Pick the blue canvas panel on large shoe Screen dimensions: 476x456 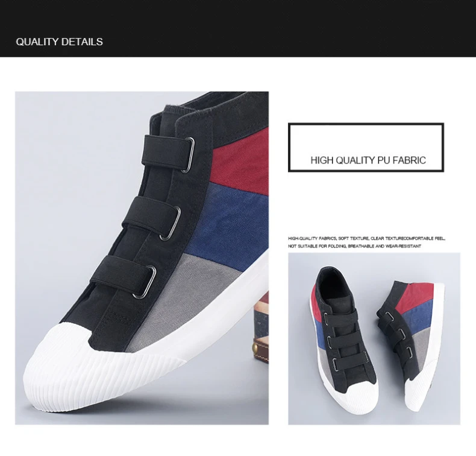click(x=230, y=225)
